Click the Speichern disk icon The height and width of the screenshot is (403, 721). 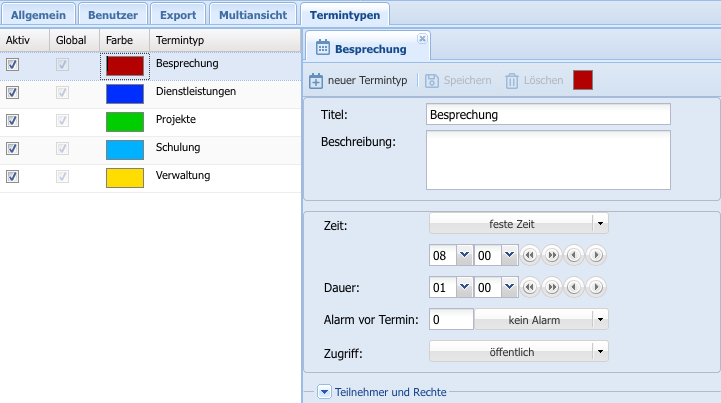click(x=432, y=81)
